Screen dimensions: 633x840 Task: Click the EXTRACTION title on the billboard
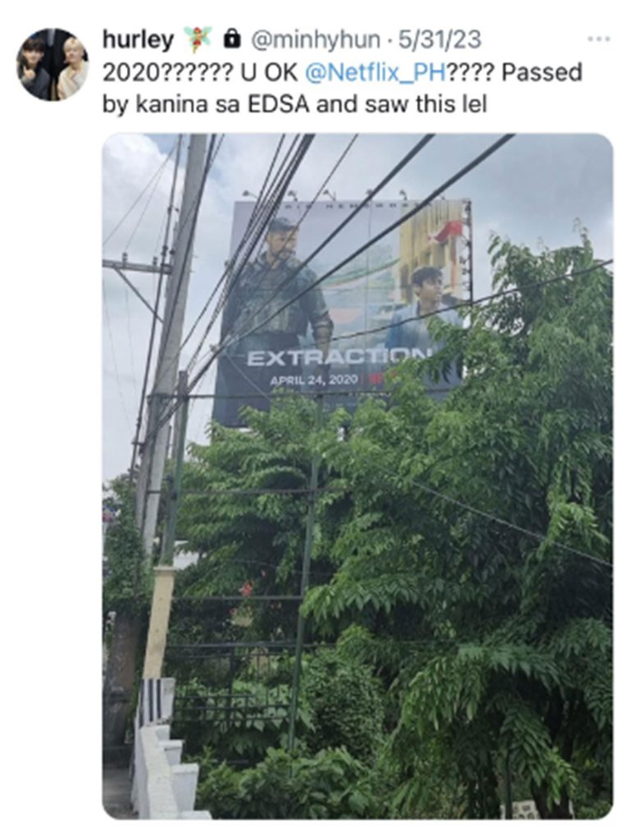(x=339, y=358)
